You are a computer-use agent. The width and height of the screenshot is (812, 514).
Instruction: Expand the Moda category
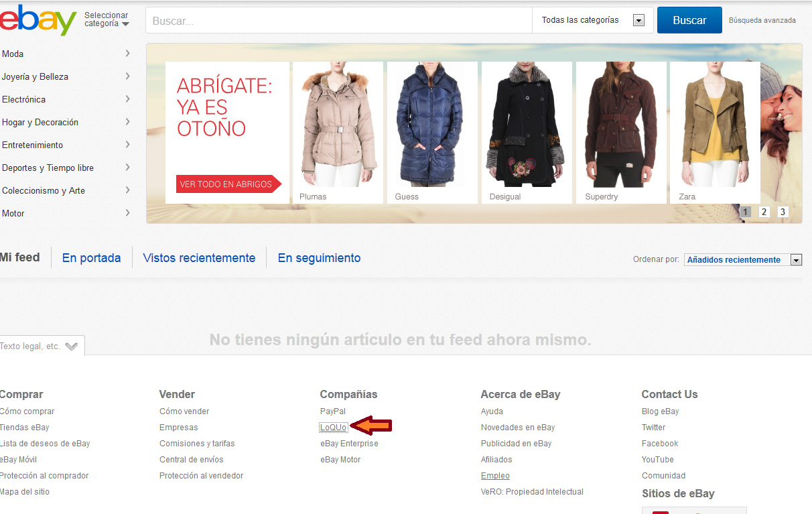(x=66, y=54)
